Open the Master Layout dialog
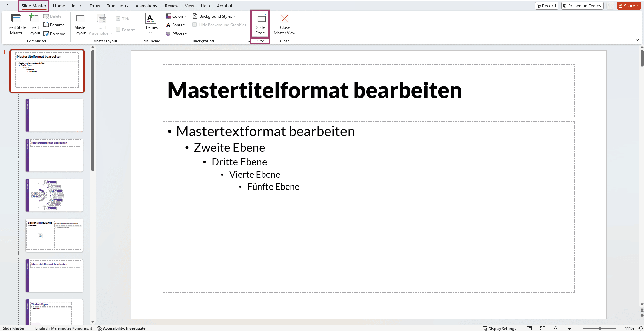Viewport: 644px width, 331px height. click(80, 24)
